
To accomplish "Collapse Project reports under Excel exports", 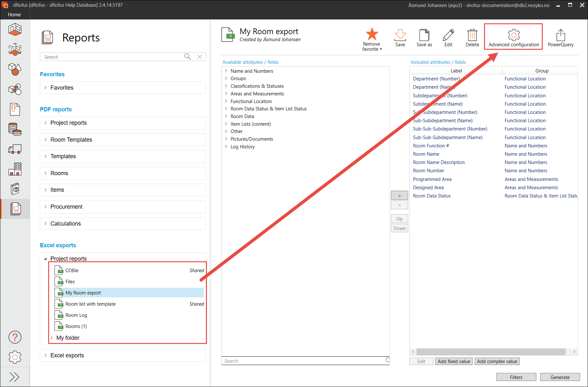I will [45, 259].
